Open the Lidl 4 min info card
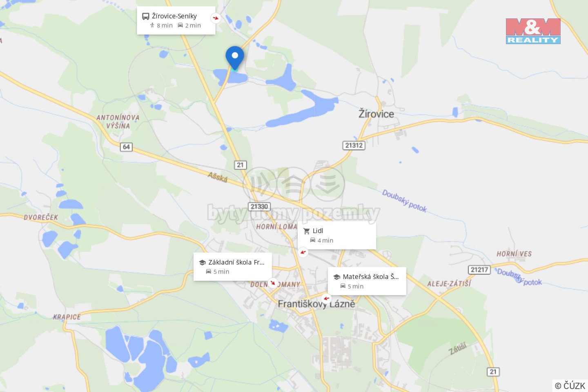Viewport: 588px width, 392px height. pyautogui.click(x=337, y=235)
